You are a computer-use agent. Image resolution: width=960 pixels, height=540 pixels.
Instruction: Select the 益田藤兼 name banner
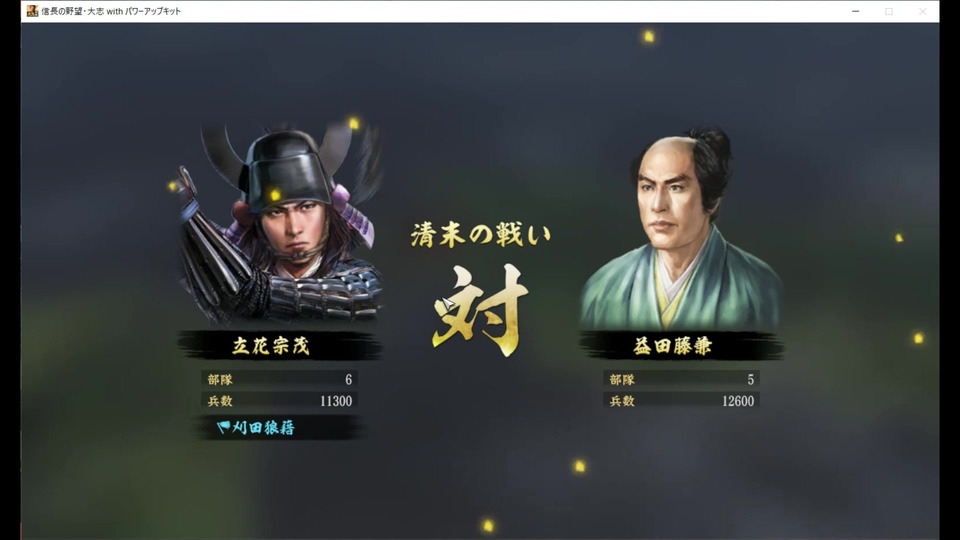tap(681, 346)
